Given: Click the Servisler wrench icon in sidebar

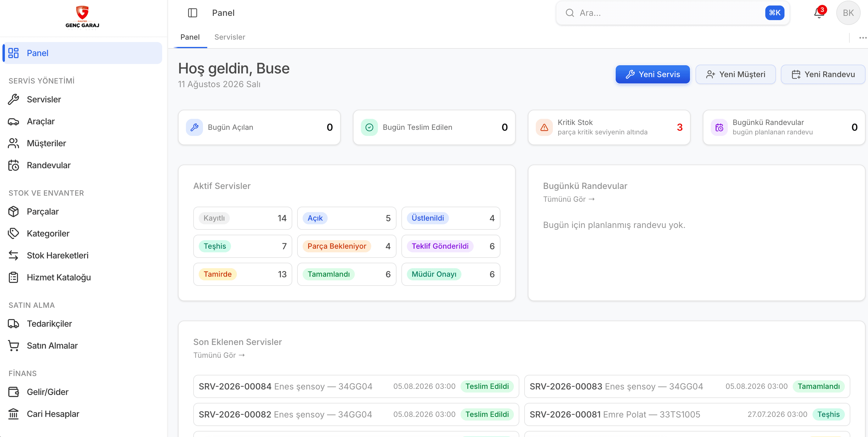Looking at the screenshot, I should coord(13,99).
